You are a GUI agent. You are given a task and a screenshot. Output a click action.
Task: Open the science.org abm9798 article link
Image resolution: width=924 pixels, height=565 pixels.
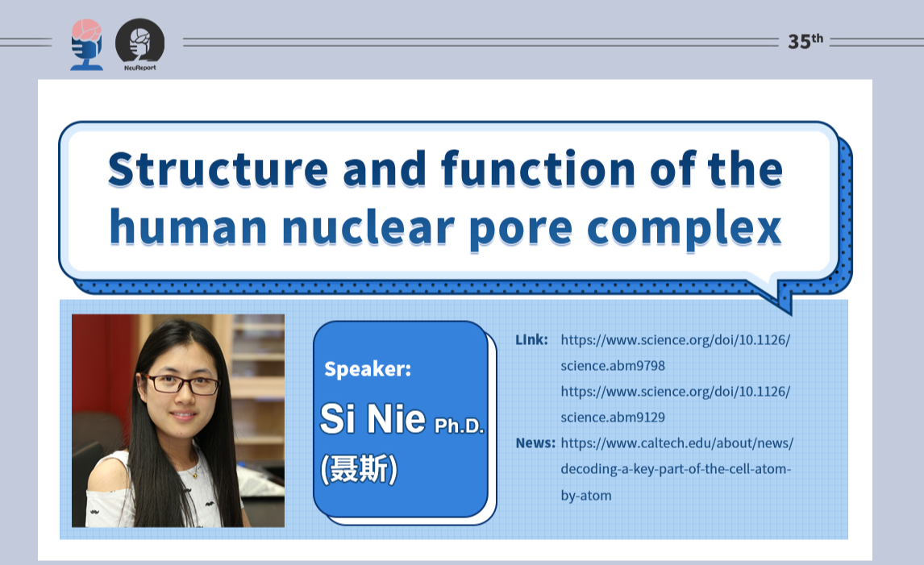(677, 352)
